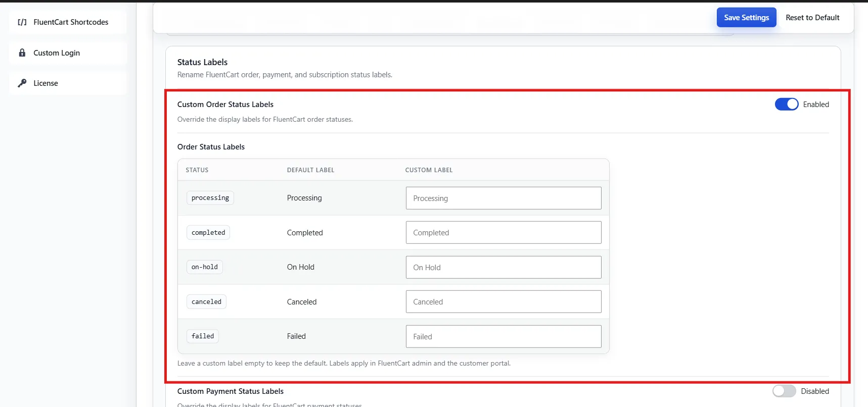Image resolution: width=868 pixels, height=407 pixels.
Task: Click the 'Completed' default label text
Action: click(x=305, y=232)
